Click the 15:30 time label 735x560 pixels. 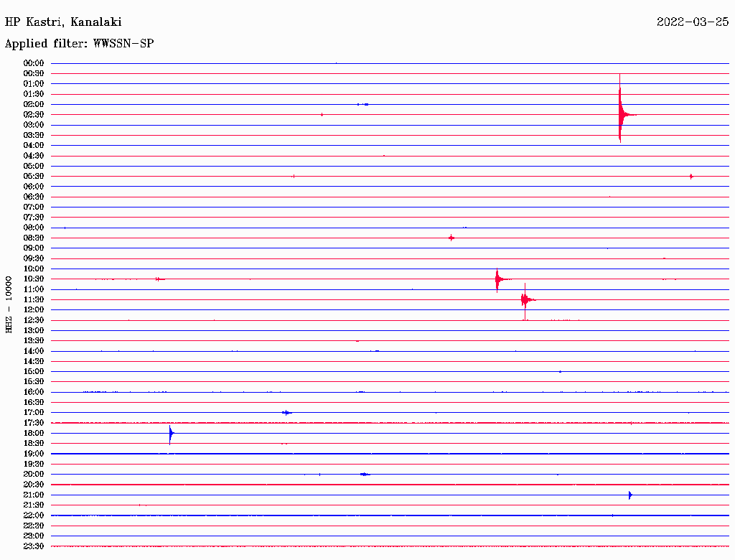[34, 382]
